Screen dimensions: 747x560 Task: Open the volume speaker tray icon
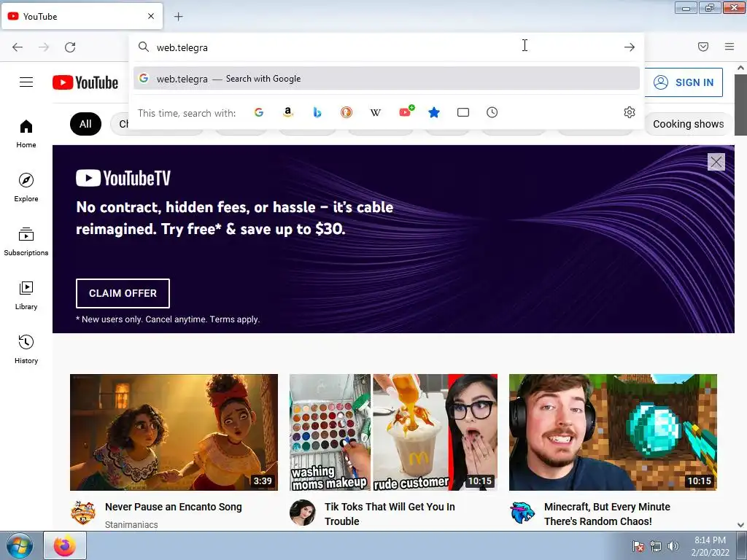point(673,546)
